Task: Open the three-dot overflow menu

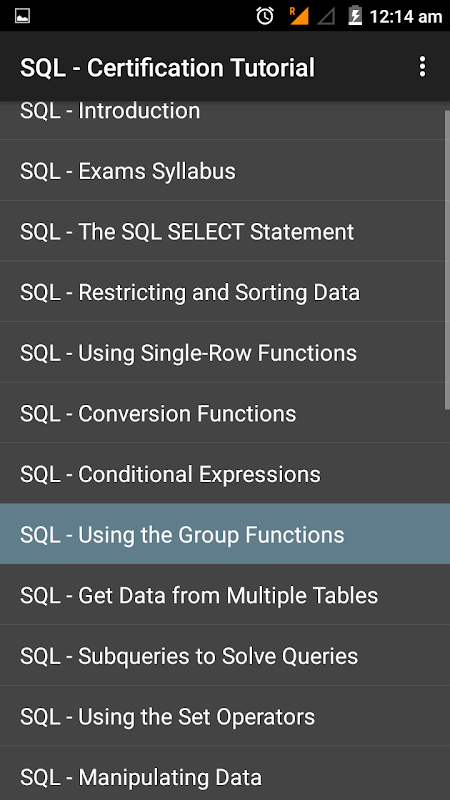Action: (x=422, y=67)
